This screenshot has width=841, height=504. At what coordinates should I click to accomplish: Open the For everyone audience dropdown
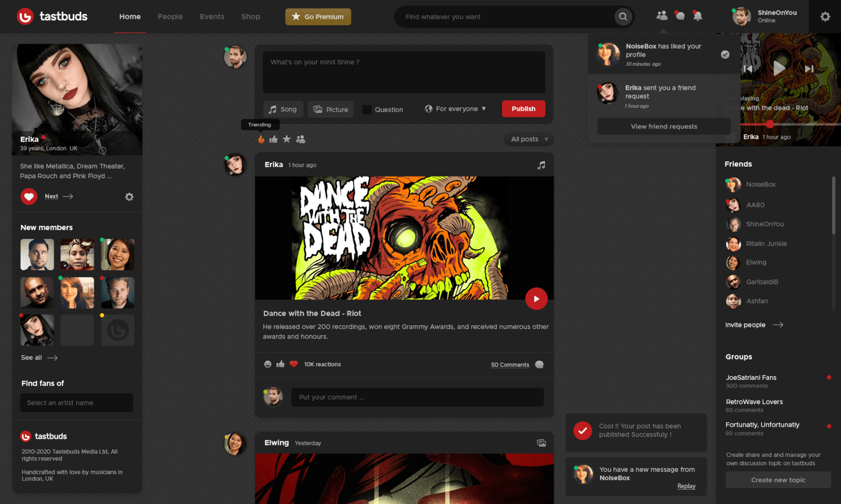(x=455, y=109)
